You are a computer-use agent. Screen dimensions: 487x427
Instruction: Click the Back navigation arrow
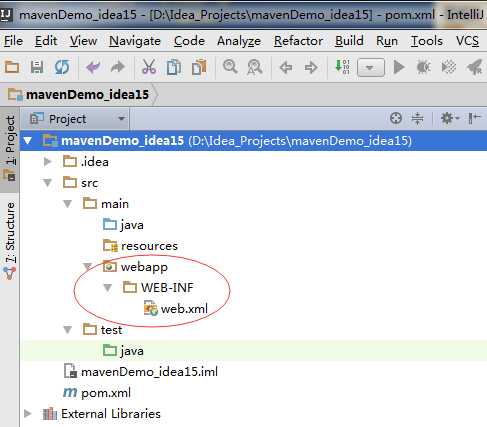(x=286, y=68)
